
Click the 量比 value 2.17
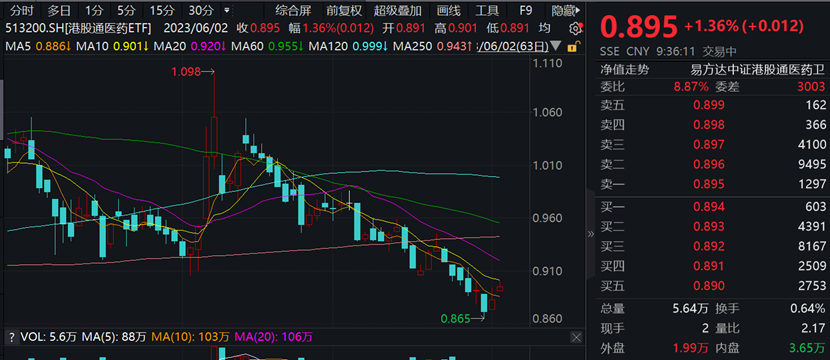814,328
